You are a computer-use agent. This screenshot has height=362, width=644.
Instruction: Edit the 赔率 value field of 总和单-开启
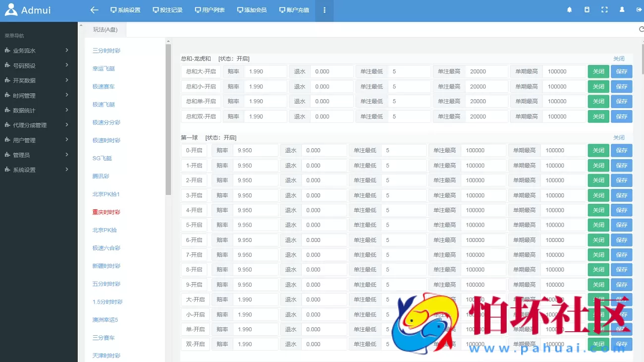click(x=266, y=101)
